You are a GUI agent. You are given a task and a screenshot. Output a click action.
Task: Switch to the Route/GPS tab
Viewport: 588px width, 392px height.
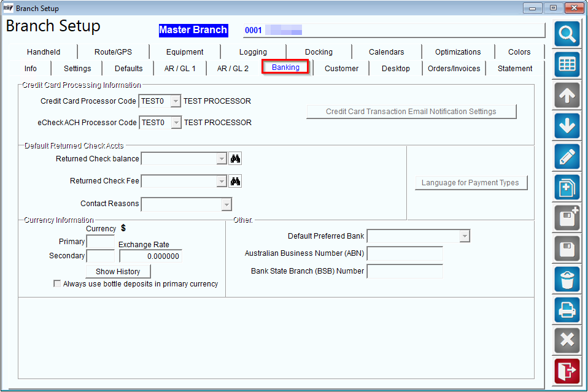(x=114, y=52)
